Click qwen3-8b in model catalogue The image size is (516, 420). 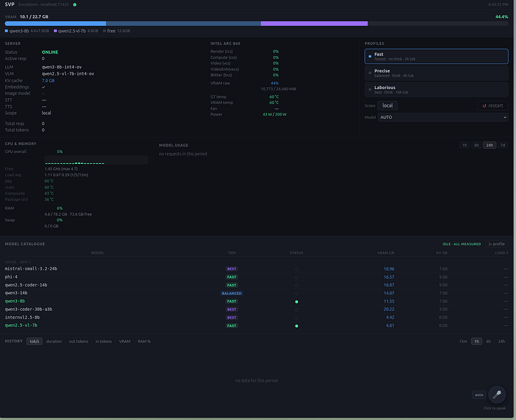pyautogui.click(x=15, y=301)
